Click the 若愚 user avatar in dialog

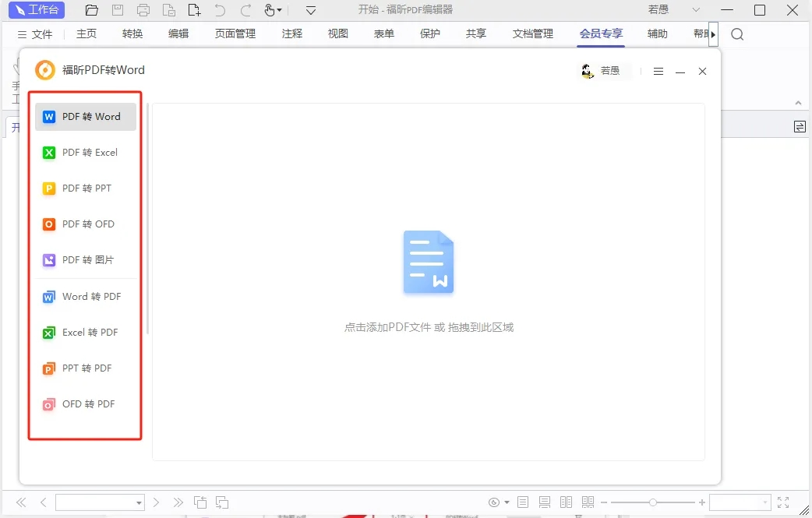tap(588, 71)
